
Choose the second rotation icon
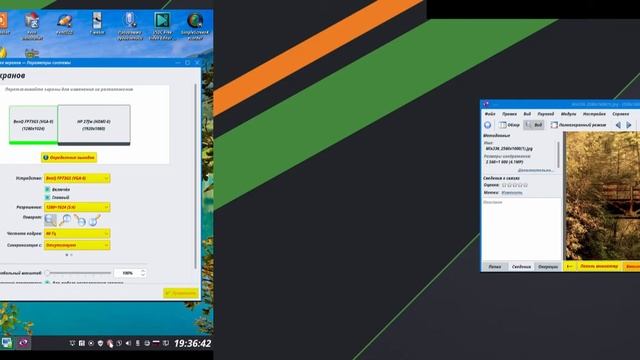[65, 220]
